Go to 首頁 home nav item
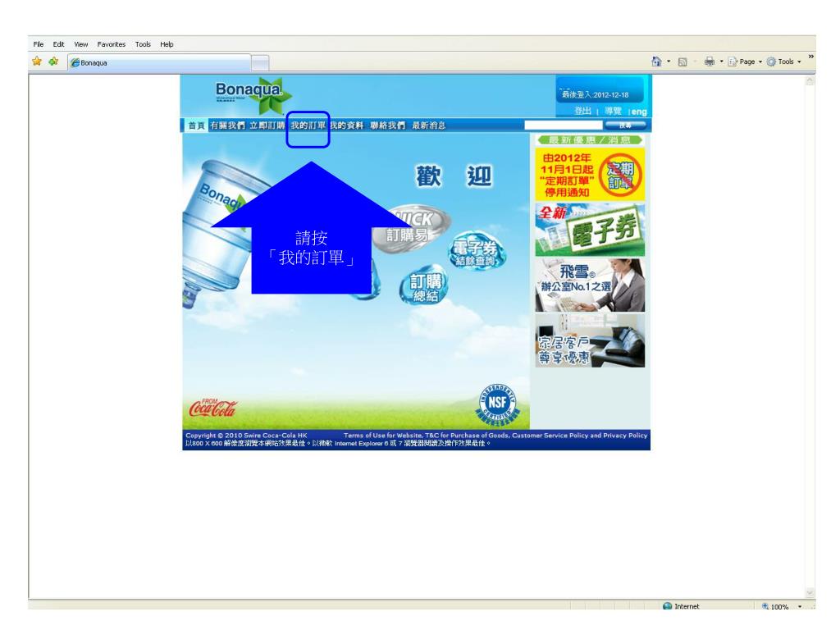This screenshot has width=840, height=630. click(x=196, y=126)
